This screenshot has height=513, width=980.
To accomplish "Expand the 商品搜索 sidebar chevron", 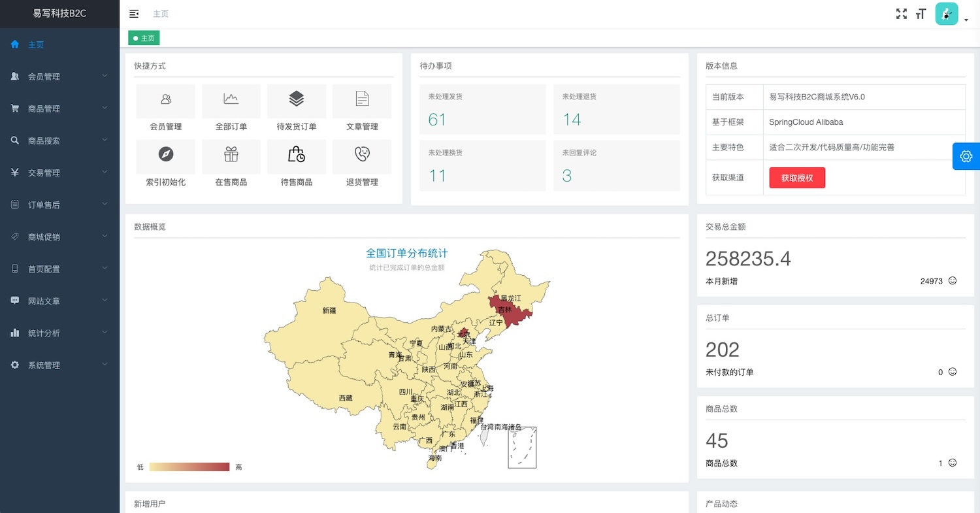I will click(x=105, y=141).
